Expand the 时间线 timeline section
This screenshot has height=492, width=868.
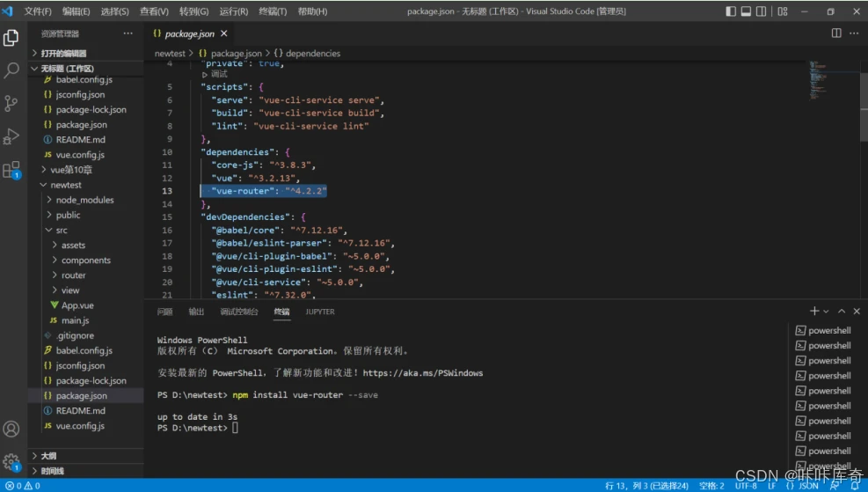86,471
